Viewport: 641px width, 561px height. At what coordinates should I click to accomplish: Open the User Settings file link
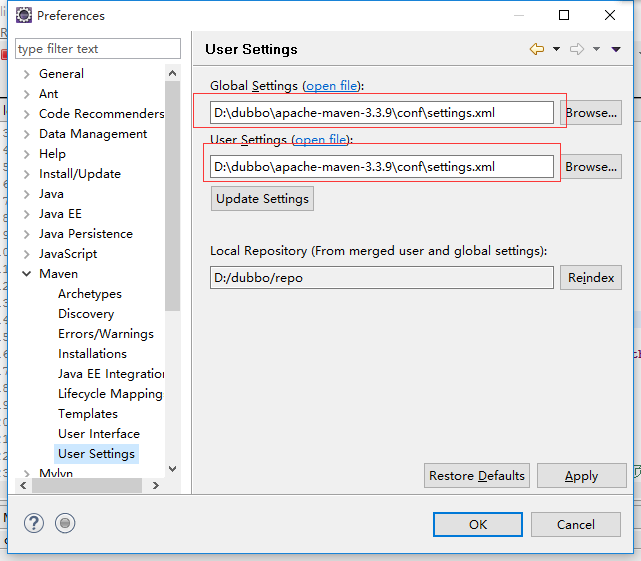(x=321, y=140)
